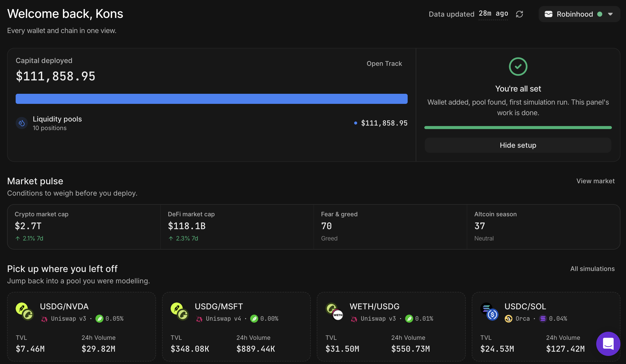This screenshot has width=626, height=364.
Task: Click the $29.82M 24h volume value
Action: click(x=98, y=349)
